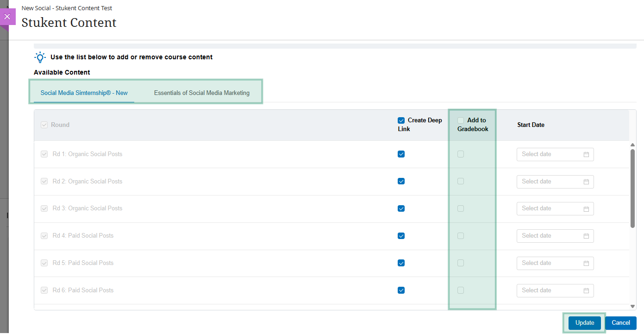644x334 pixels.
Task: Check gradebook box for Rd 6: Paid Social Posts
Action: (x=461, y=290)
